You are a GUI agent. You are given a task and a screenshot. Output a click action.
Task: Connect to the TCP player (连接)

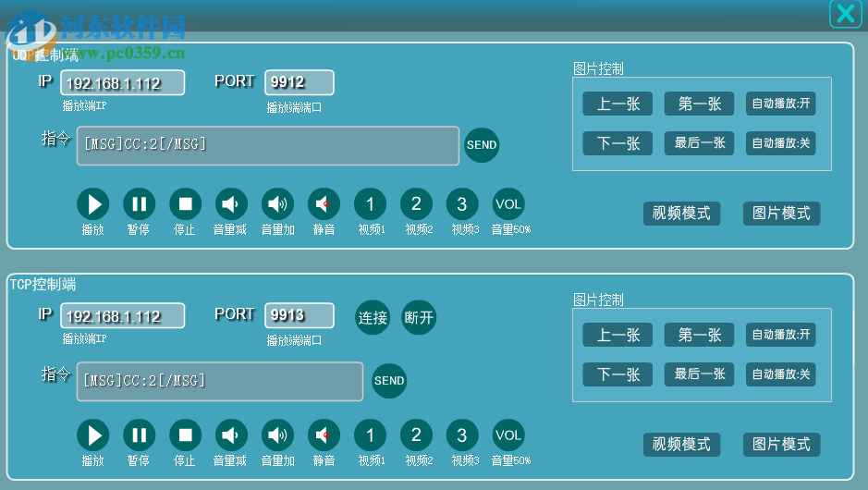coord(373,317)
